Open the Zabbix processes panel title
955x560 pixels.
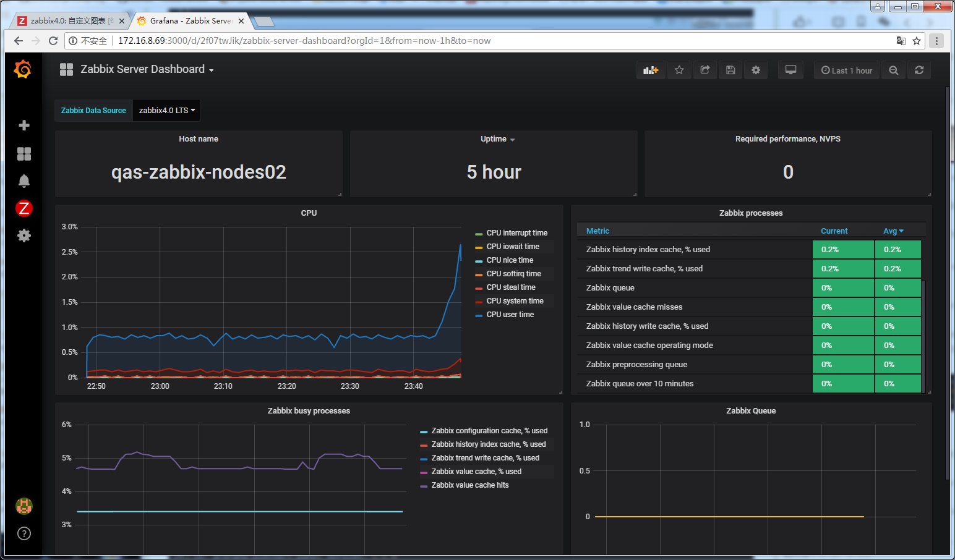(751, 213)
